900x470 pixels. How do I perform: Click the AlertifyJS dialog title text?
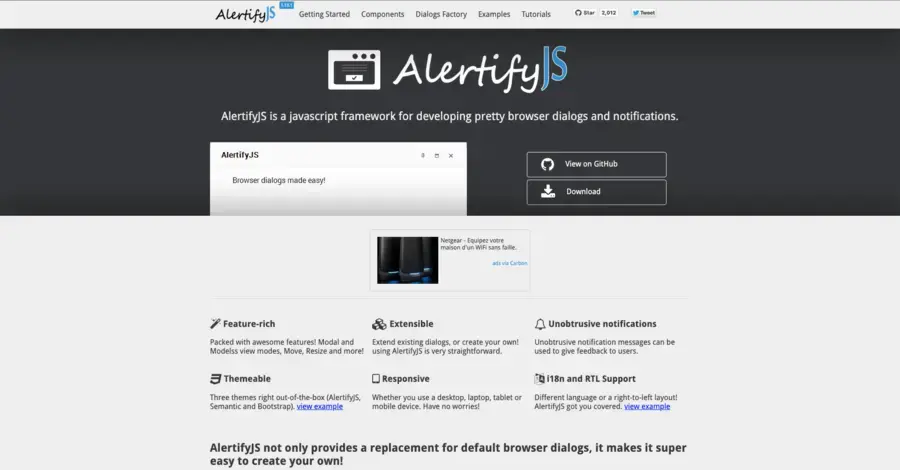(x=240, y=155)
